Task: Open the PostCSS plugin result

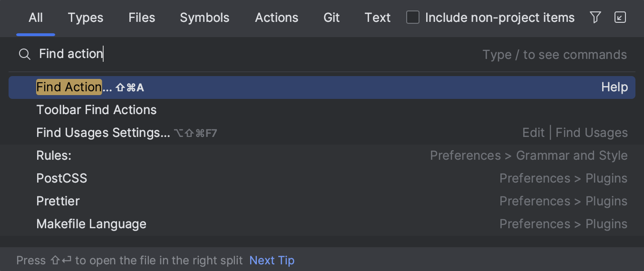Action: pos(62,178)
